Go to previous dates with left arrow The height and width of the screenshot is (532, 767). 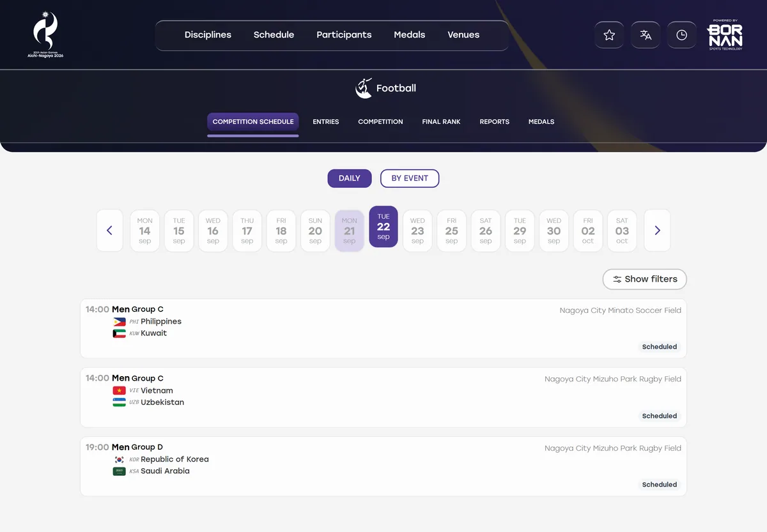(x=109, y=231)
